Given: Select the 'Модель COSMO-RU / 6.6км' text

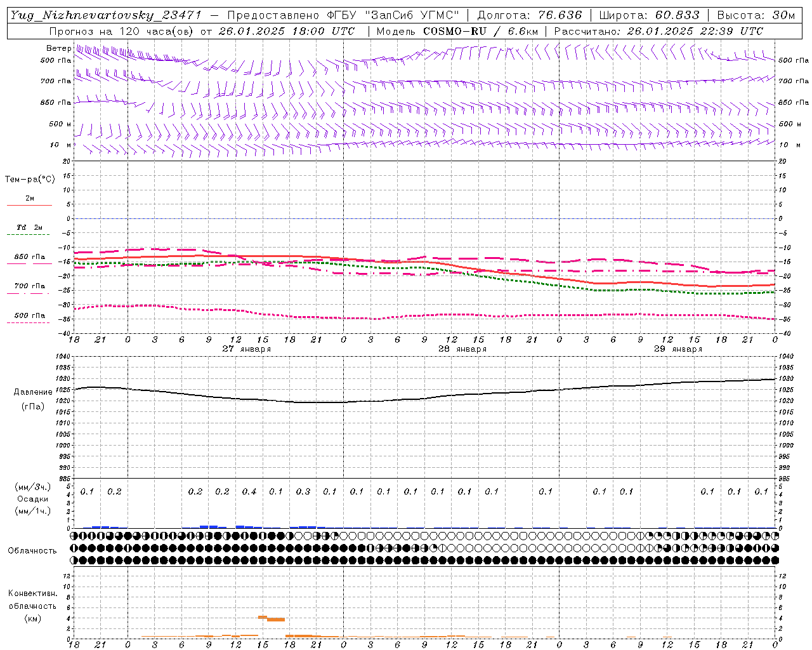Looking at the screenshot, I should (457, 31).
